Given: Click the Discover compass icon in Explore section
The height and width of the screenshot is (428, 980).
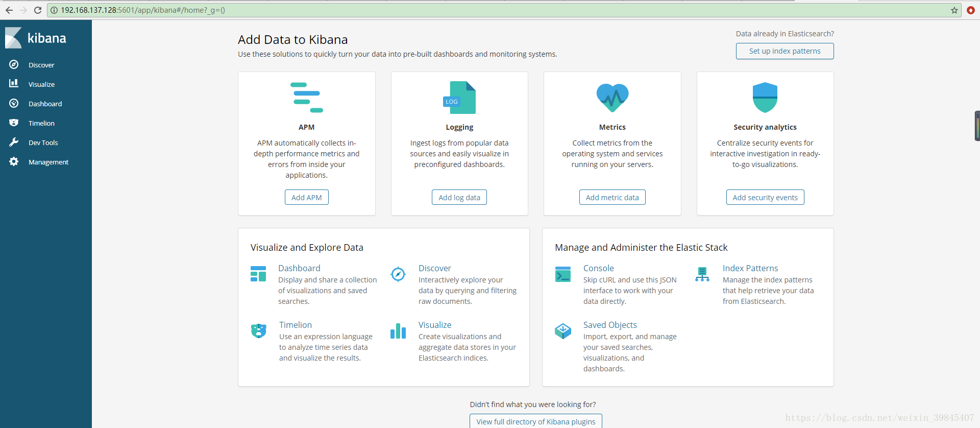Looking at the screenshot, I should click(398, 274).
